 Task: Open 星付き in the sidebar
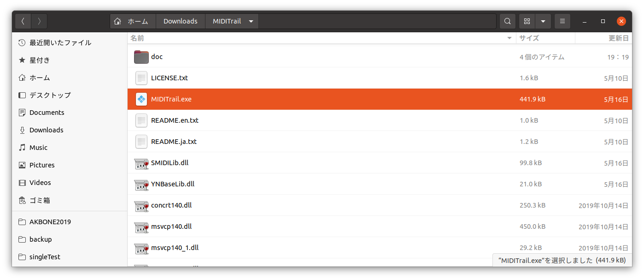coord(70,60)
